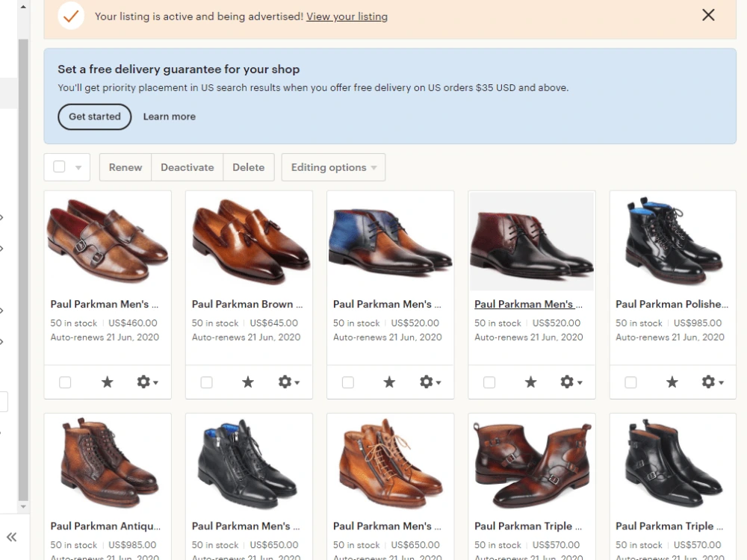The width and height of the screenshot is (747, 560).
Task: Open gear menu for Paul Parkman Polished listing
Action: click(713, 382)
